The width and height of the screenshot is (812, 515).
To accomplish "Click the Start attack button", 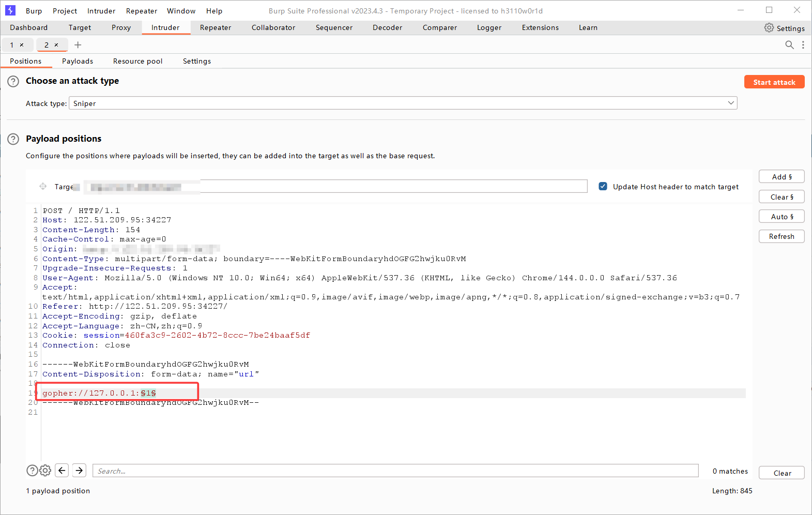I will (x=774, y=82).
